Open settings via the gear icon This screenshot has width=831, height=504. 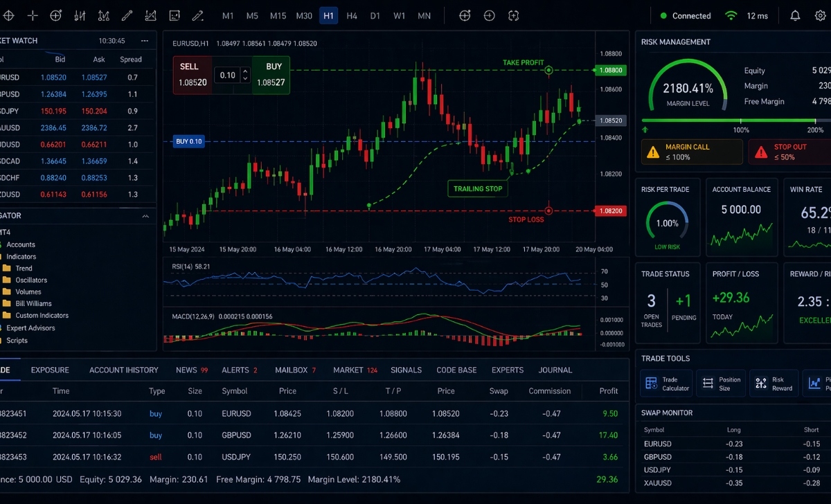(x=821, y=15)
